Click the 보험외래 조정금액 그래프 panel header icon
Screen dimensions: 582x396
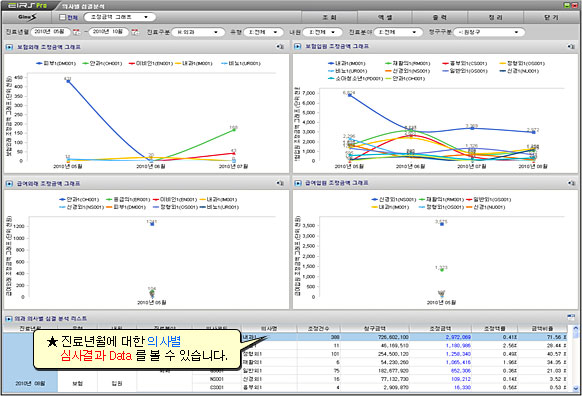coord(9,47)
